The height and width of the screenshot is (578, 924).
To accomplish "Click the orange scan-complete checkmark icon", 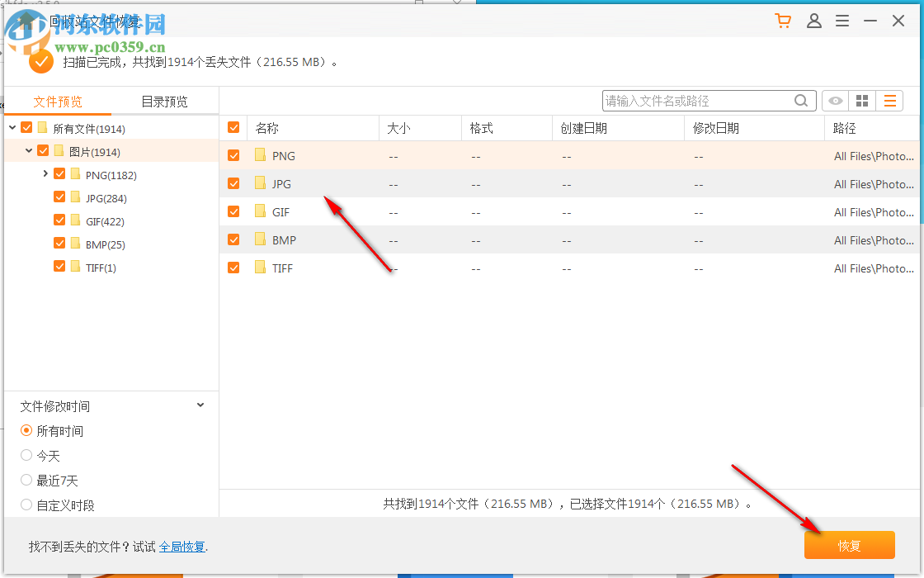I will click(x=40, y=61).
